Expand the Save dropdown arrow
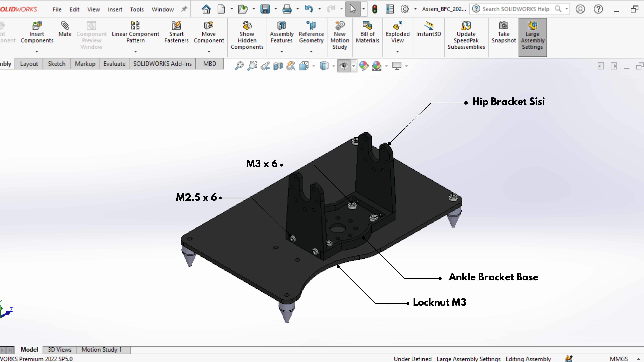Screen dimensions: 644x362 coord(276,9)
